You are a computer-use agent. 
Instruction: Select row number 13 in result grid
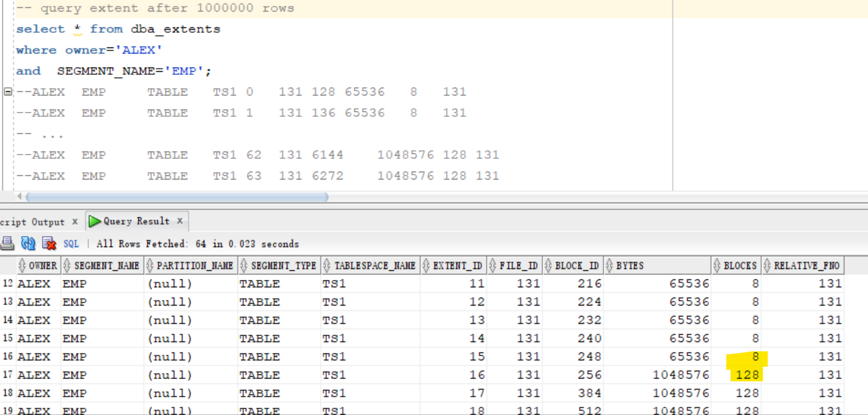8,302
